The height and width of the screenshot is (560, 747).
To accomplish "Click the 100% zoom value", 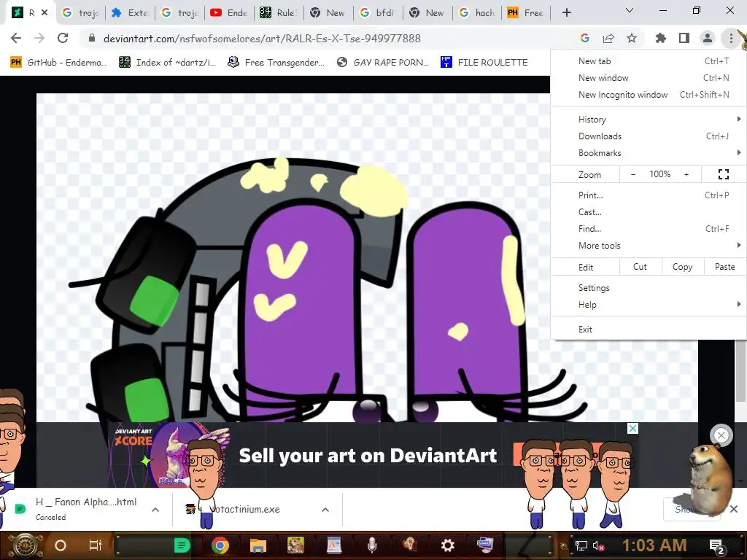I will (x=659, y=174).
